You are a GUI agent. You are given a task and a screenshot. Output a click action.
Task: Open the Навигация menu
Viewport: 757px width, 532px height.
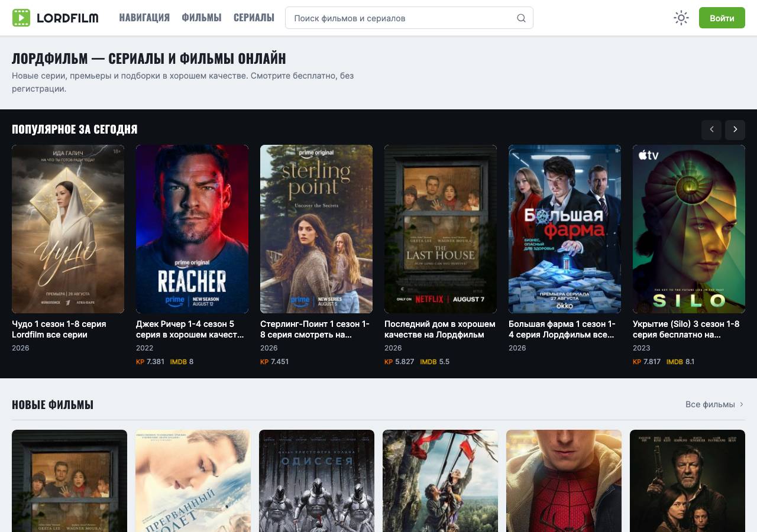144,18
